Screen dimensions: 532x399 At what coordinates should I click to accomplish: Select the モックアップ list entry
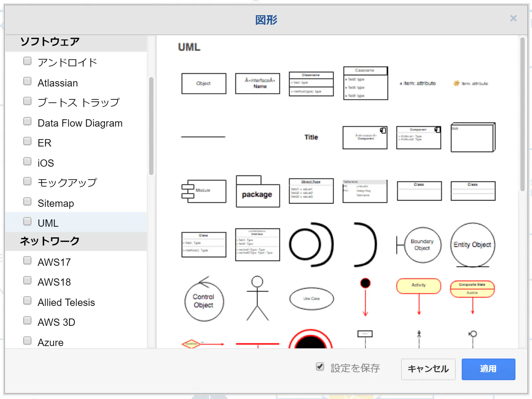76,183
